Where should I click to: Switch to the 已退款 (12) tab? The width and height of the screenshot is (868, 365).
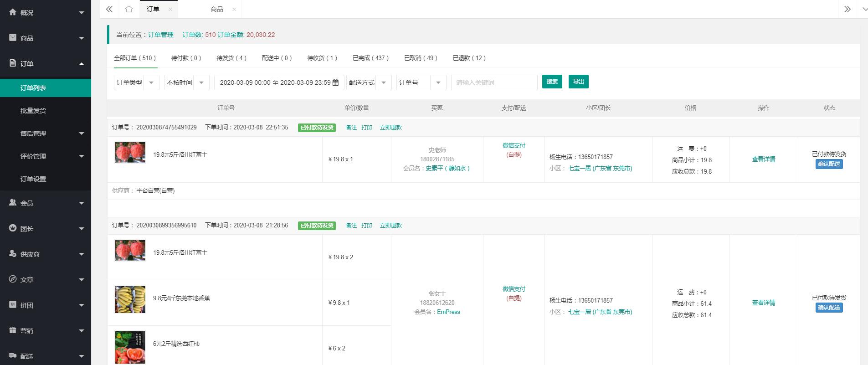click(x=469, y=58)
